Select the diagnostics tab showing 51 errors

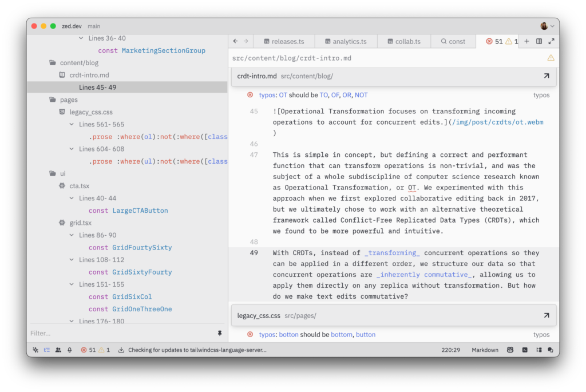point(497,41)
